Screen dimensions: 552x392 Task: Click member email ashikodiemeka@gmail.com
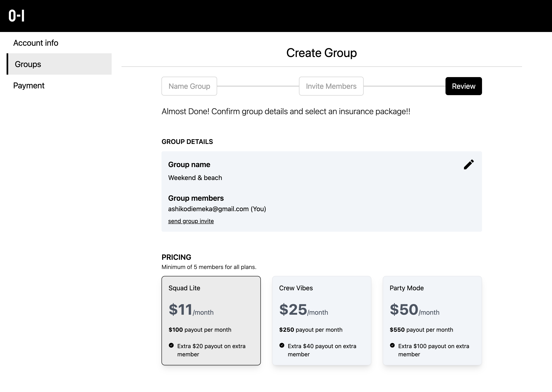(x=208, y=209)
